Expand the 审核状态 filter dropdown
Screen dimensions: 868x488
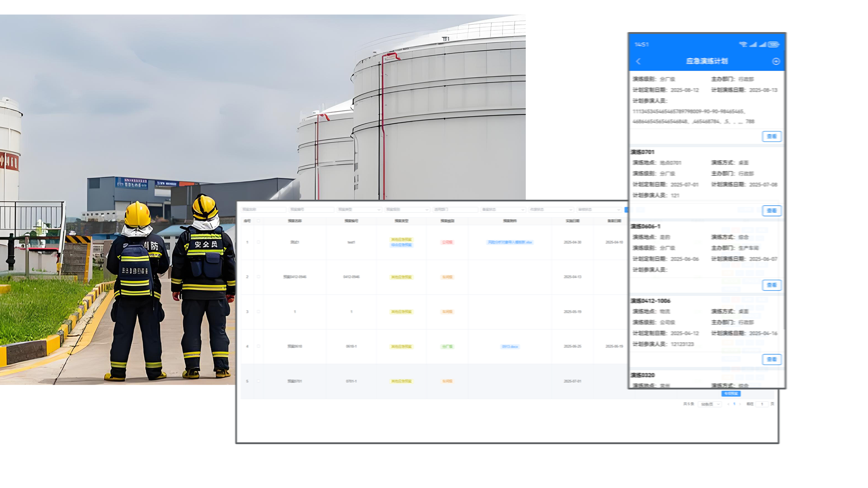click(x=599, y=210)
